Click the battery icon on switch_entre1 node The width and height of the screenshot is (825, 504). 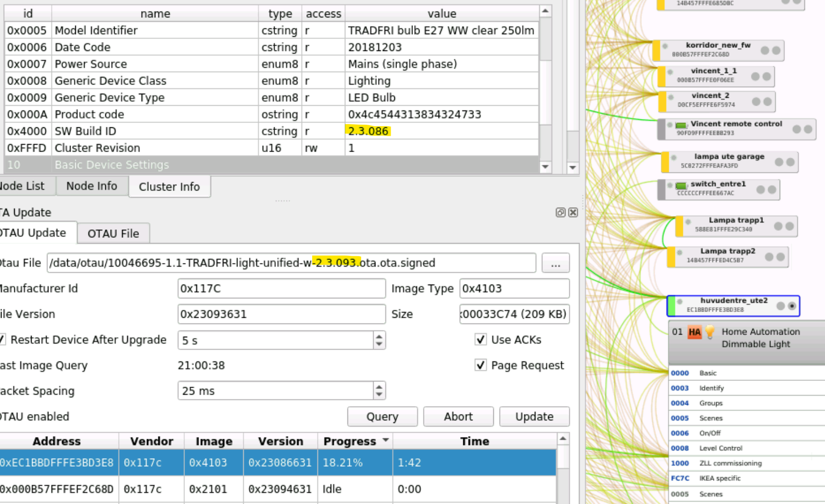[x=681, y=186]
